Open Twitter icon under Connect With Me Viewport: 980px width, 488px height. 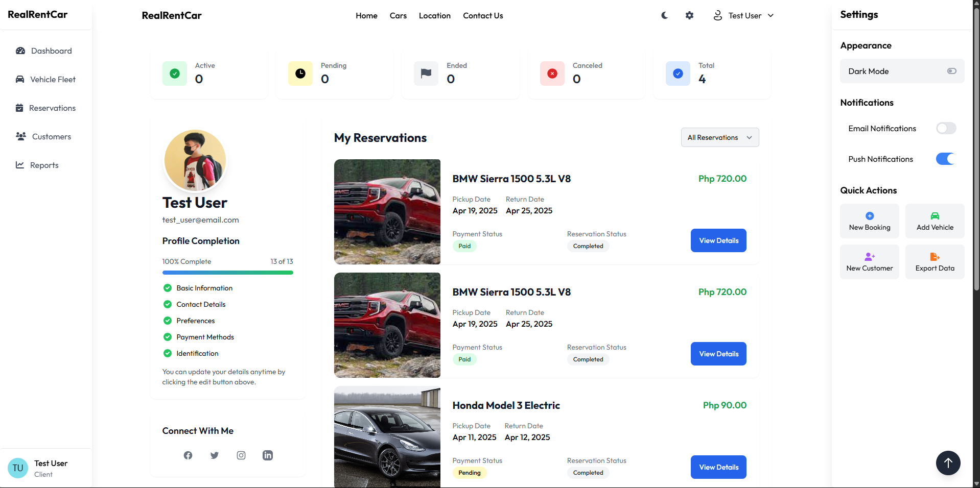pyautogui.click(x=215, y=455)
